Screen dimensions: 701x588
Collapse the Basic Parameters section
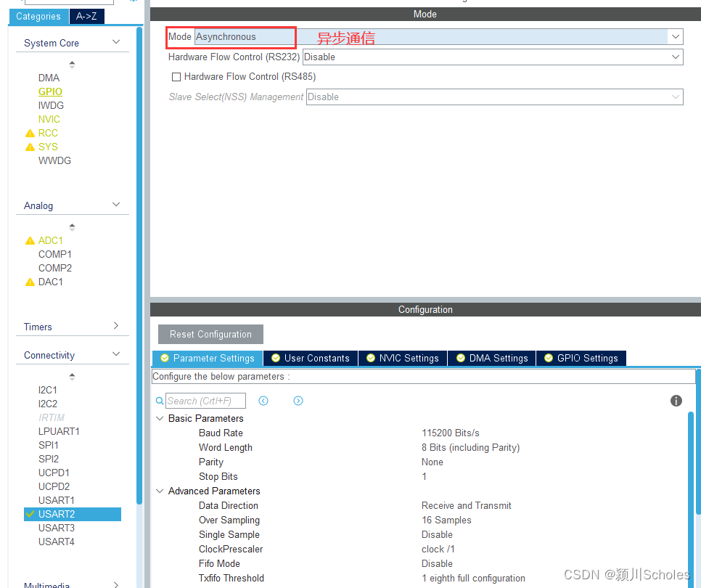(x=160, y=418)
